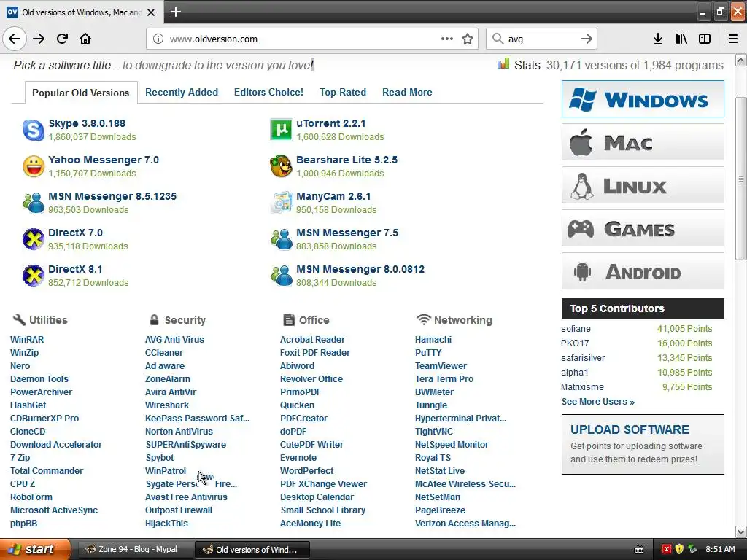This screenshot has width=747, height=560.
Task: Reload the page with refresh icon
Action: 62,39
